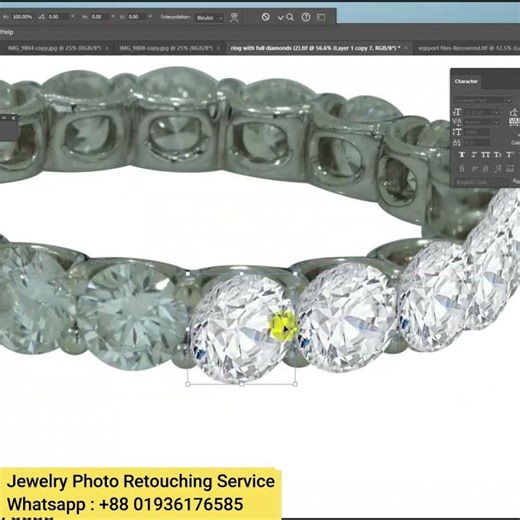520x520 pixels.
Task: Toggle Faux Bold in Character panel
Action: 462,155
